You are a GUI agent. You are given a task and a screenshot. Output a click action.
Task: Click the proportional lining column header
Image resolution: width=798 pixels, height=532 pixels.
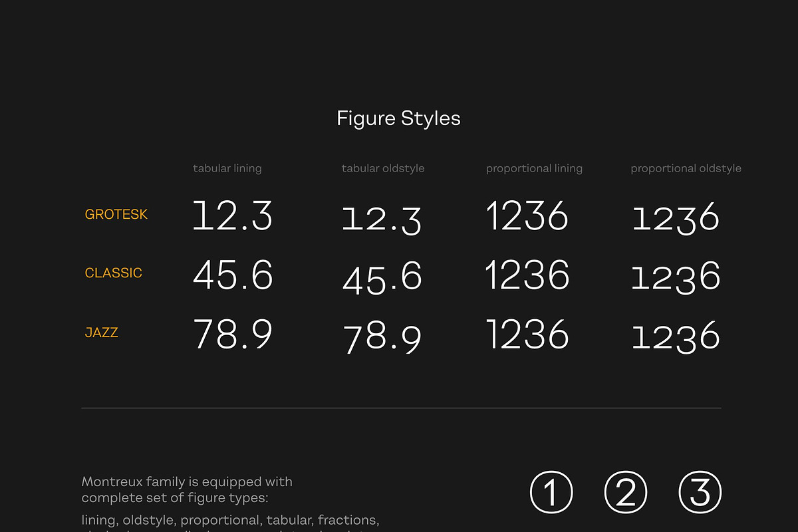point(534,169)
